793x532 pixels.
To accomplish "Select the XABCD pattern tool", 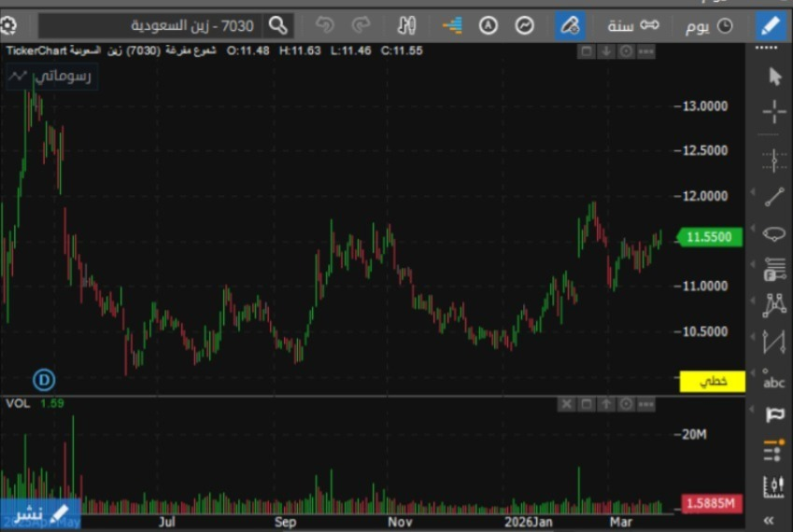I will [x=774, y=305].
